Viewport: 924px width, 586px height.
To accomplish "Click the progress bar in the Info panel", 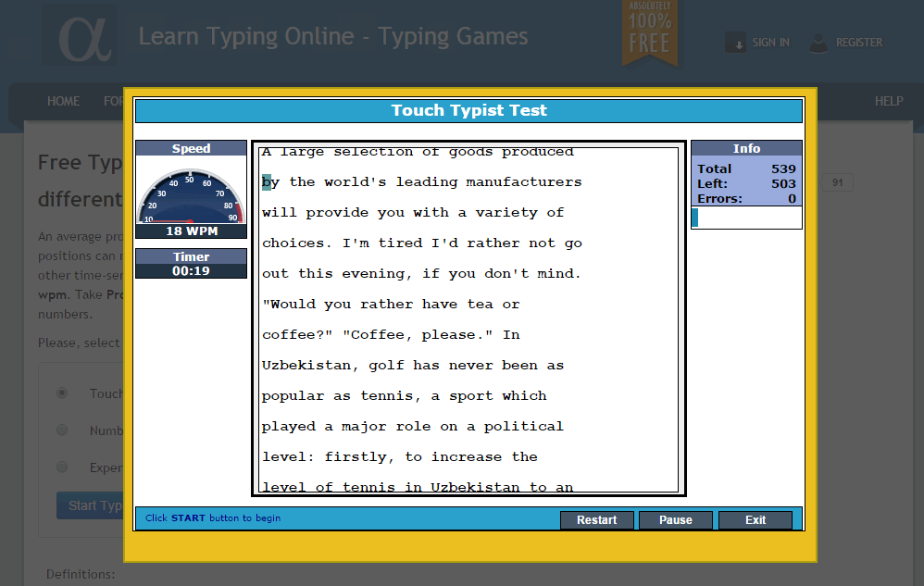I will 746,218.
